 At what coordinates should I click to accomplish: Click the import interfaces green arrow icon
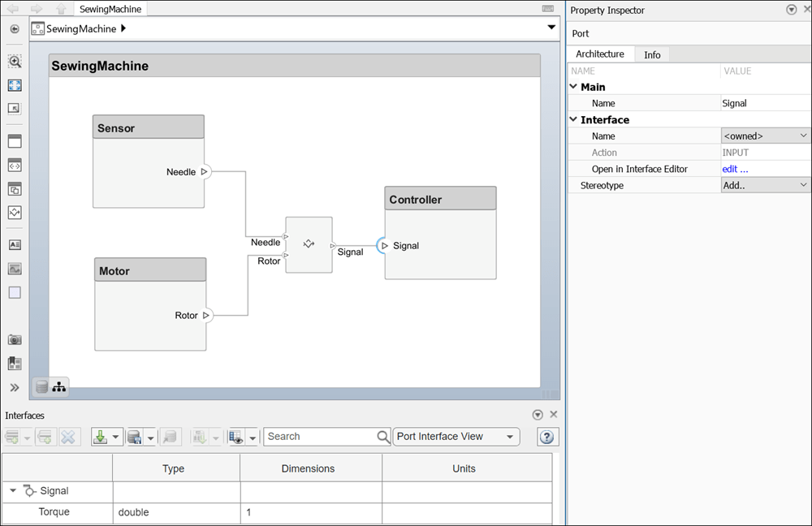(x=101, y=437)
